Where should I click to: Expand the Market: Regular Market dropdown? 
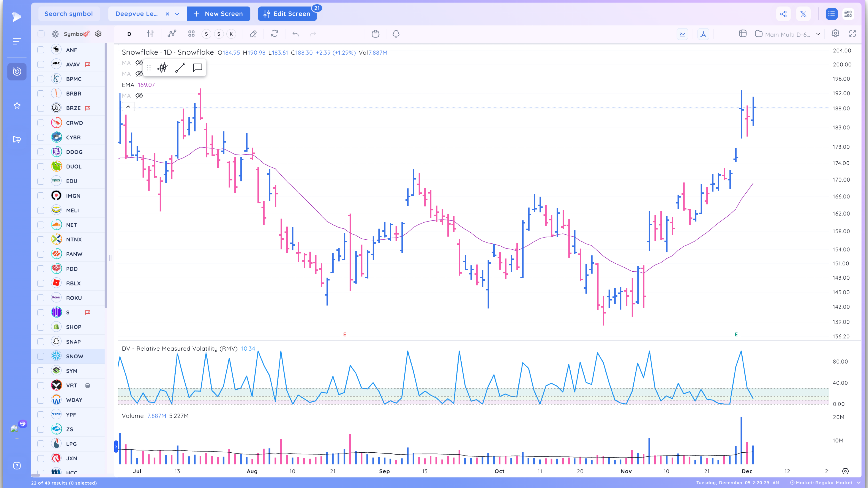coord(859,483)
